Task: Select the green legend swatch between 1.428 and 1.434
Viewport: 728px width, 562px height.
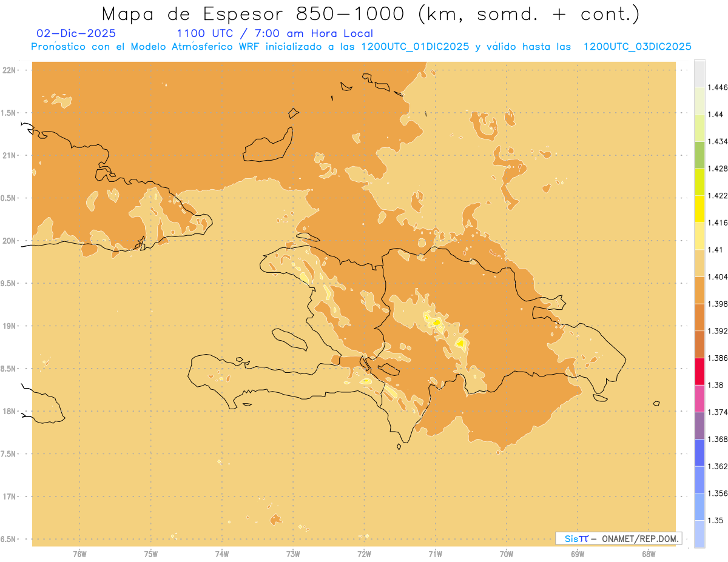Action: point(699,155)
